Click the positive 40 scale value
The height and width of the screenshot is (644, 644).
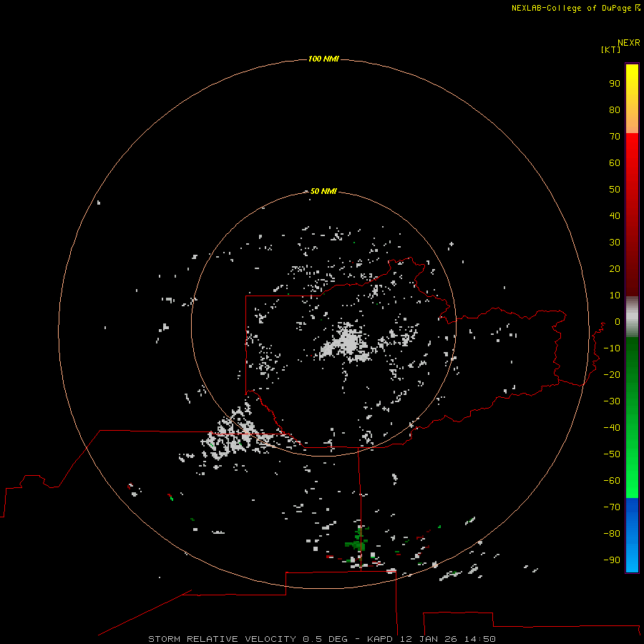pos(615,216)
